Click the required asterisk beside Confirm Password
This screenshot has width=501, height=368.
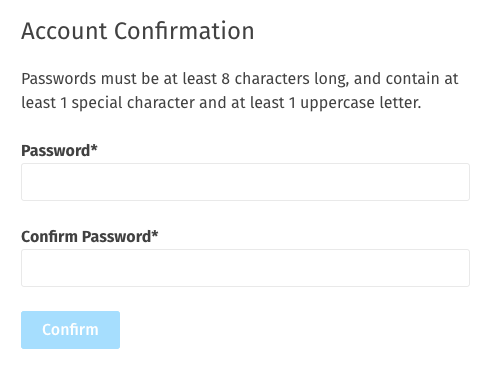155,234
